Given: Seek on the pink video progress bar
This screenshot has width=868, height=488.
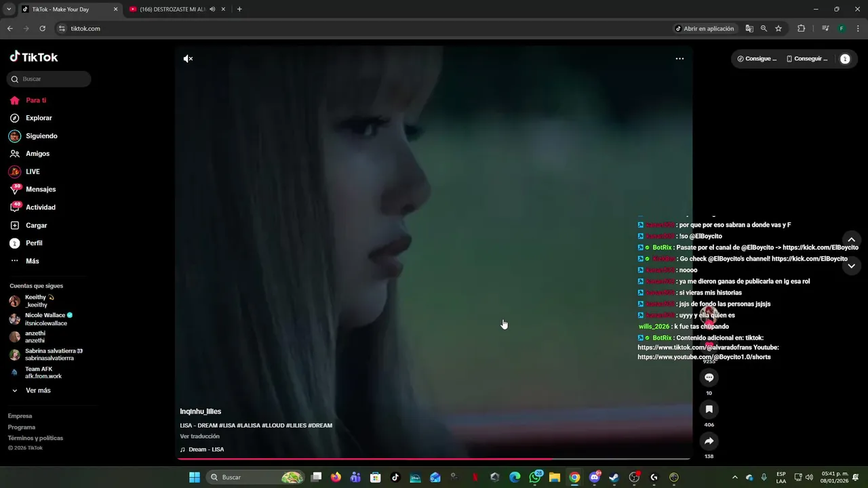Looking at the screenshot, I should pyautogui.click(x=433, y=459).
